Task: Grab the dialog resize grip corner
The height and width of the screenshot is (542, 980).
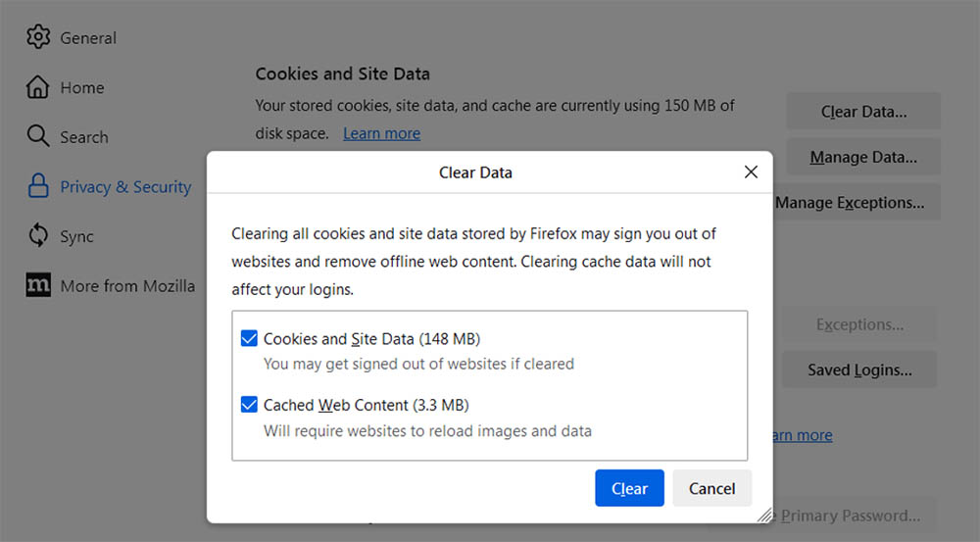Action: coord(765,516)
